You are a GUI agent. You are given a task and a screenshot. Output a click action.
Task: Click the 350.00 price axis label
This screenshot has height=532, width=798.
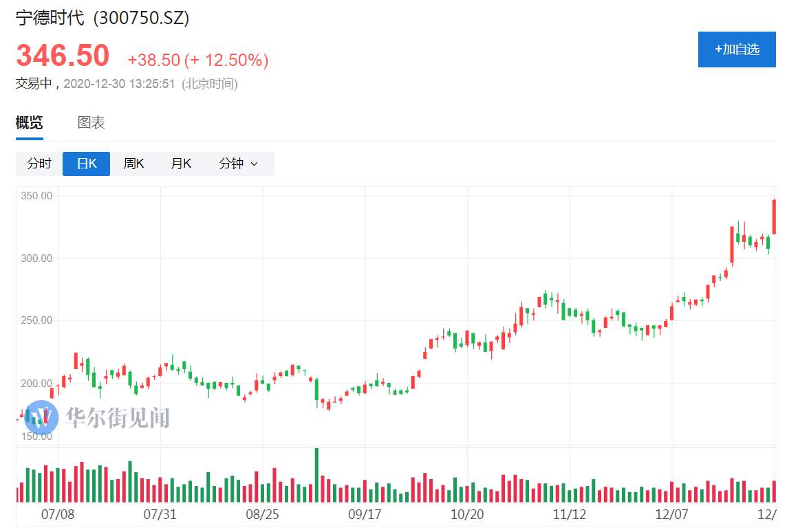[x=36, y=196]
